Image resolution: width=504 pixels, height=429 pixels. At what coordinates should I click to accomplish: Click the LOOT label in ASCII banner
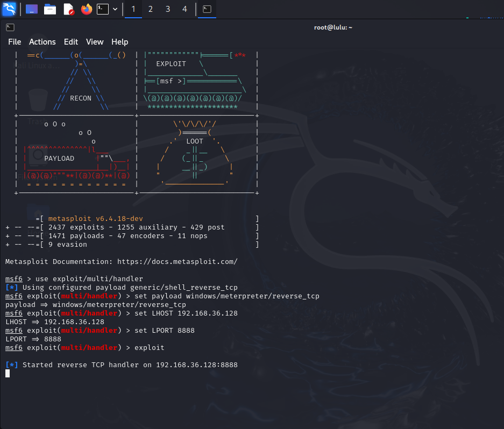pos(195,141)
